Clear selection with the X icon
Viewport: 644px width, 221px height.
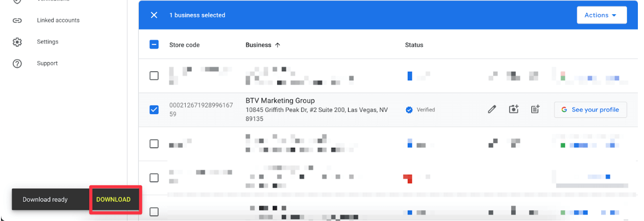click(x=154, y=15)
